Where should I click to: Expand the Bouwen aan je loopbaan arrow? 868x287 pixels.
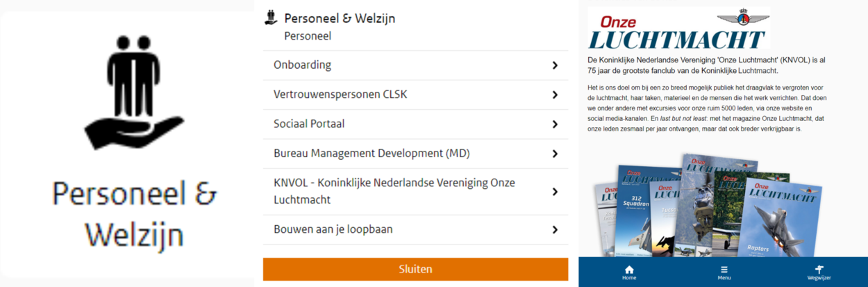[555, 230]
